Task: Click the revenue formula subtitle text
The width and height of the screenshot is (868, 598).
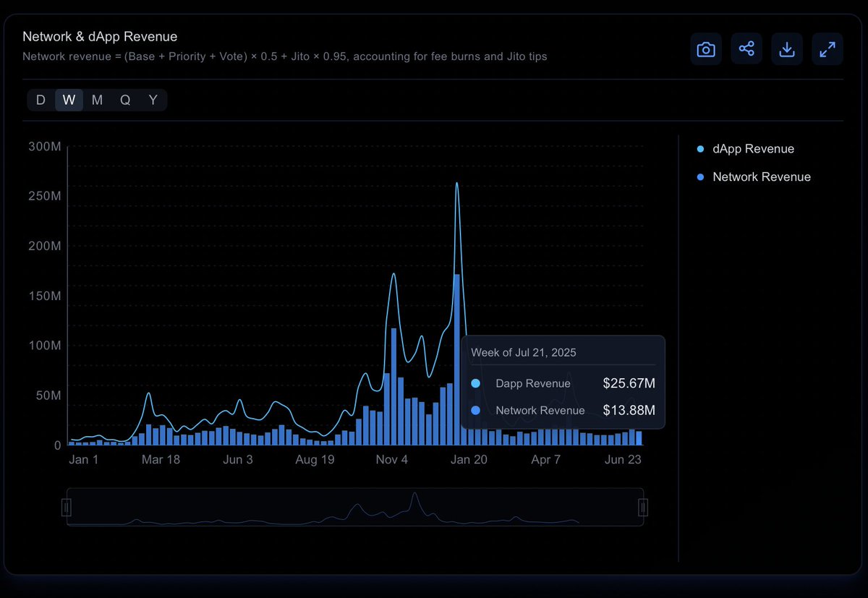Action: click(x=286, y=56)
